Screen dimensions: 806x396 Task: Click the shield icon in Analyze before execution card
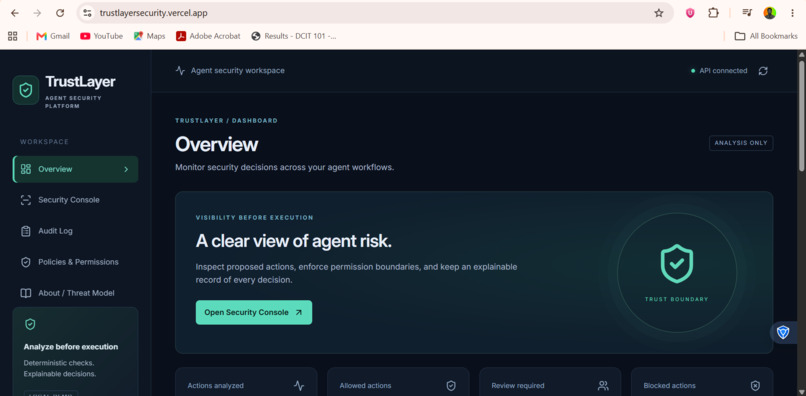click(x=30, y=324)
